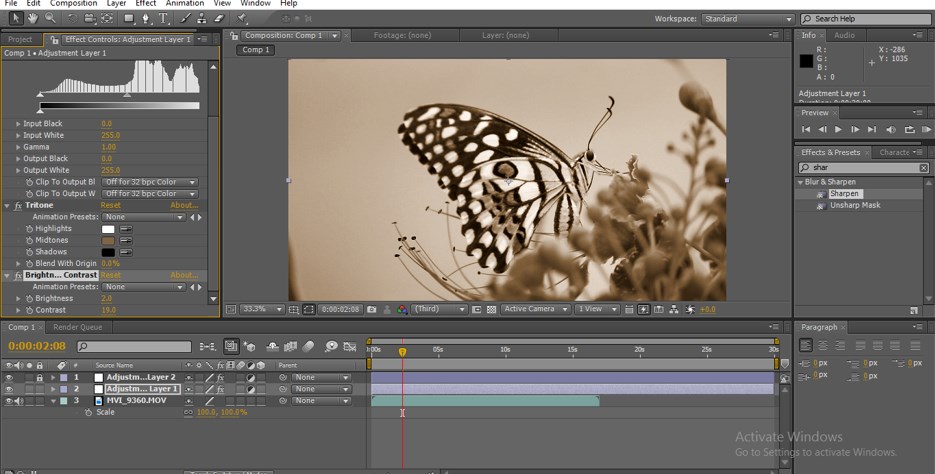Open the Effect menu
The height and width of the screenshot is (474, 935).
click(146, 4)
